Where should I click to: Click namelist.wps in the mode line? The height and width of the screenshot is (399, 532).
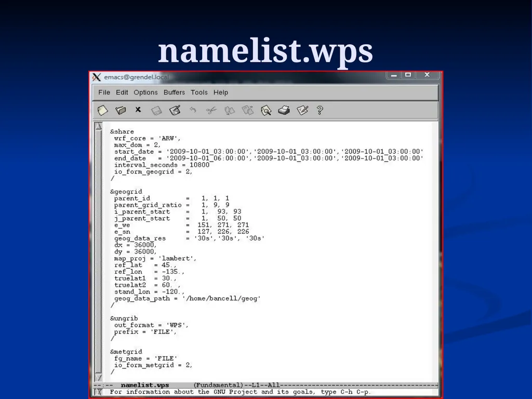[x=145, y=385]
